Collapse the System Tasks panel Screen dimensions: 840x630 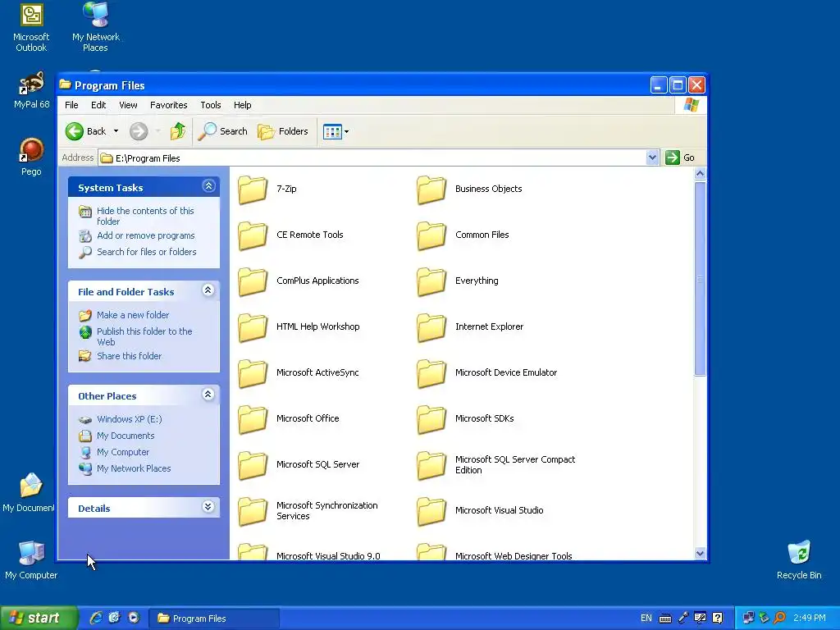(208, 186)
